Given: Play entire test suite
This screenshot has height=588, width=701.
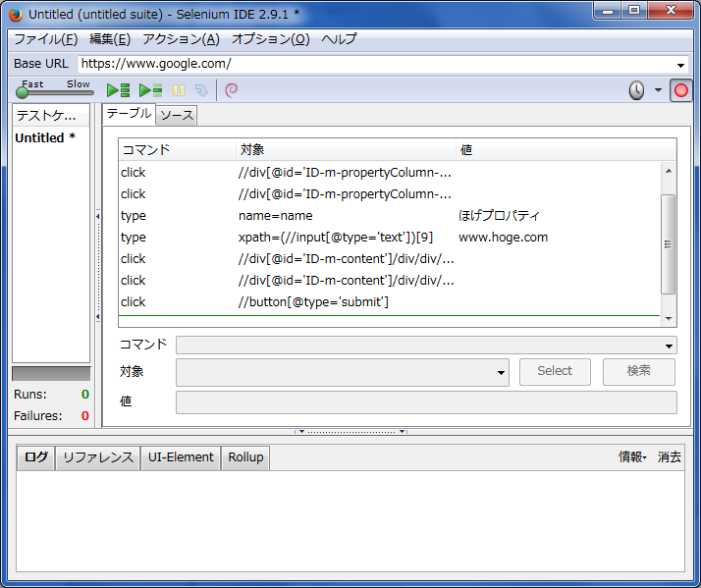Looking at the screenshot, I should [x=119, y=90].
